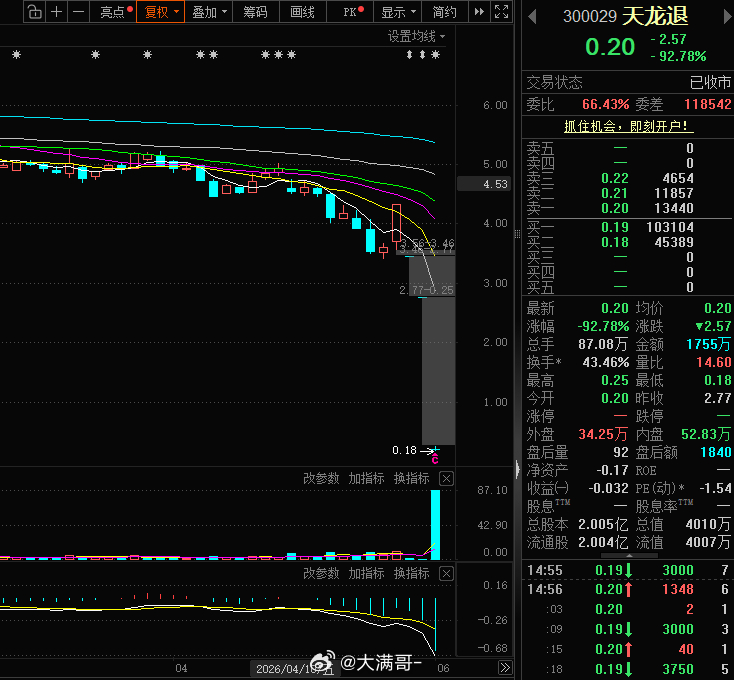Viewport: 734px width, 680px height.
Task: Select the 画线 drawing tool
Action: [x=302, y=11]
